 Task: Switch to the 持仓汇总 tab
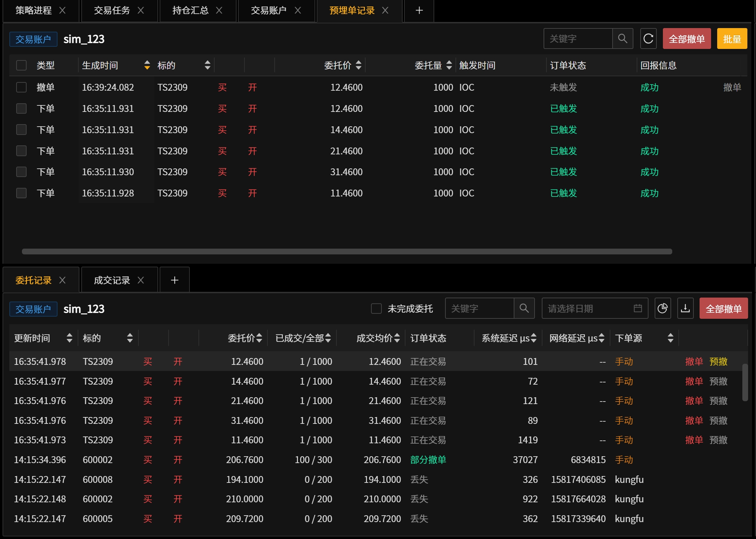pyautogui.click(x=190, y=10)
